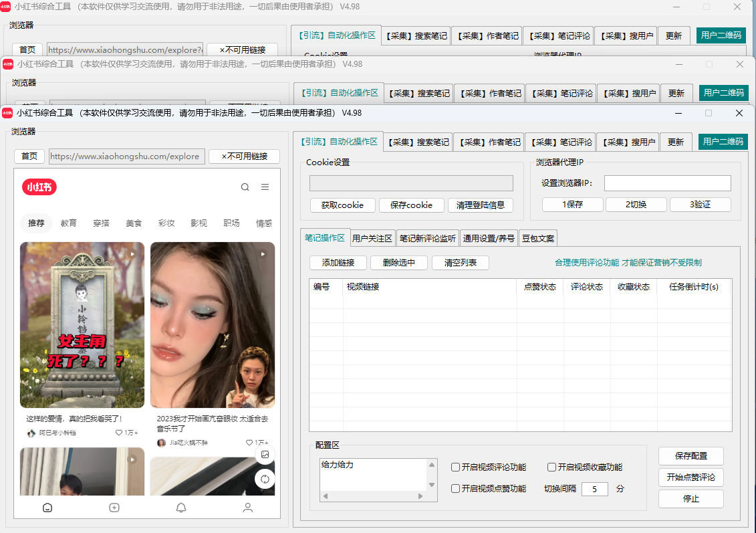Check the 开启视频点赞功能 option
Screen dimensions: 756x533
click(455, 489)
